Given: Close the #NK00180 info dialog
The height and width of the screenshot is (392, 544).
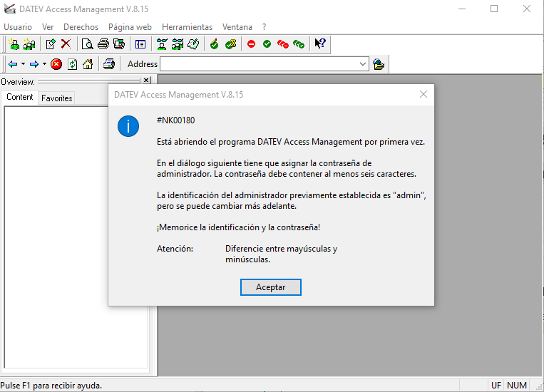Looking at the screenshot, I should pos(424,94).
